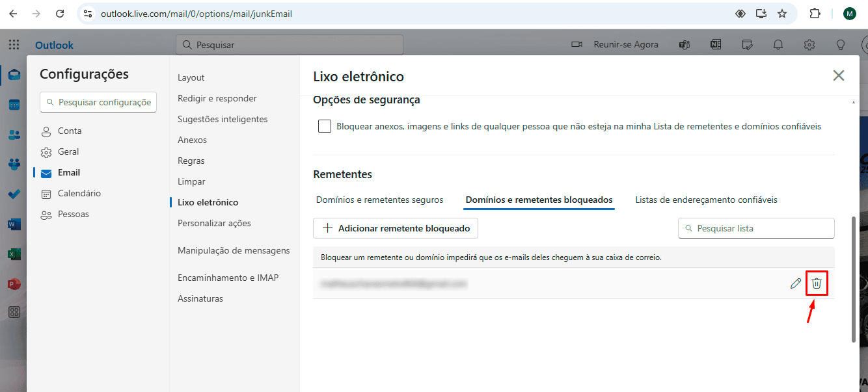Launch Word from the left app rail

point(14,224)
